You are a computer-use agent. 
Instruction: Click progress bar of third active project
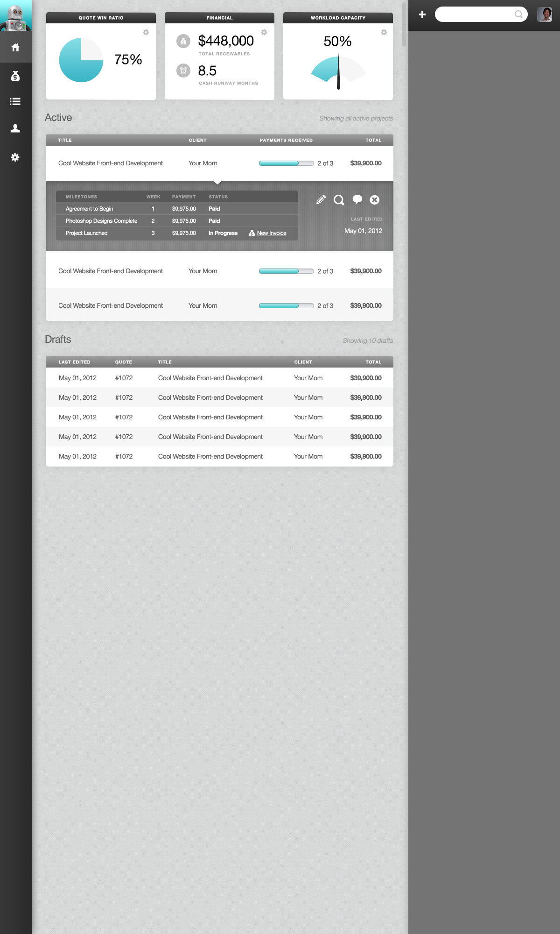[287, 306]
